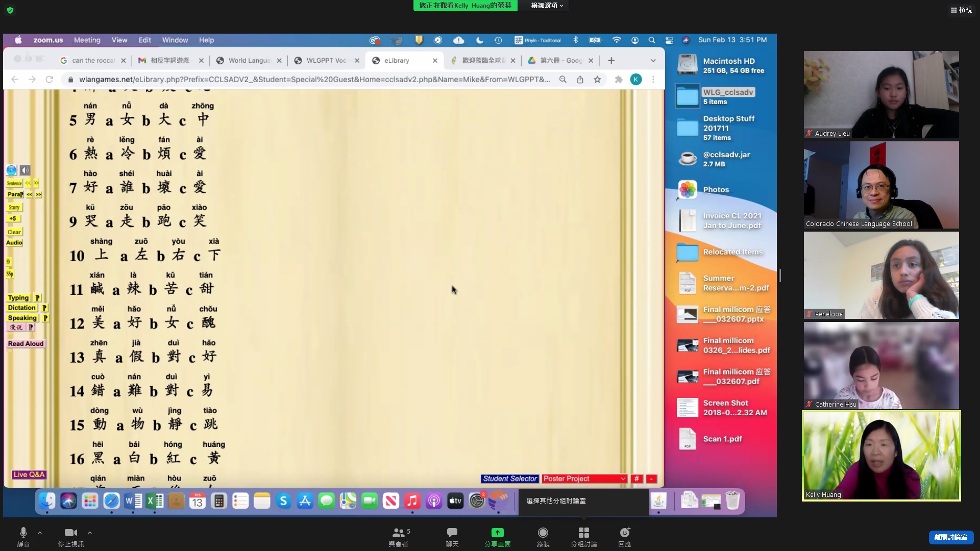The width and height of the screenshot is (980, 551).
Task: Click the Chrome bookmark star icon
Action: [597, 80]
